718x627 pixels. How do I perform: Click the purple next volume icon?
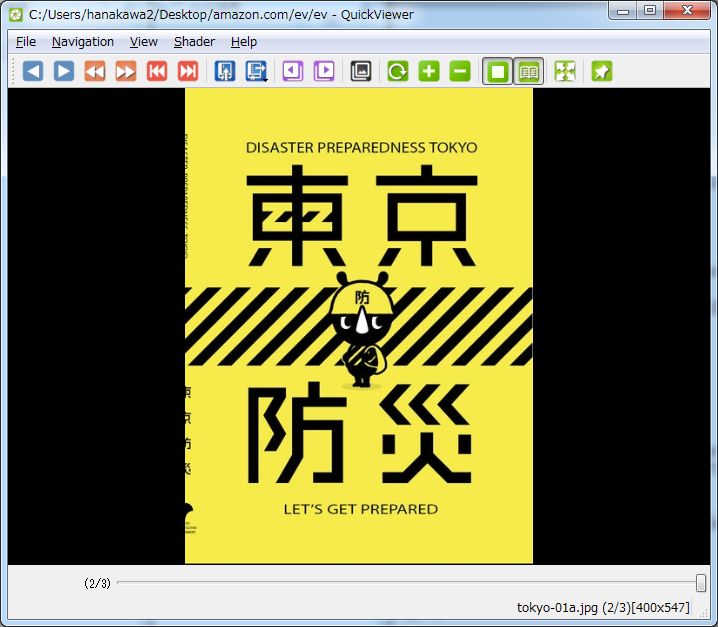point(324,71)
